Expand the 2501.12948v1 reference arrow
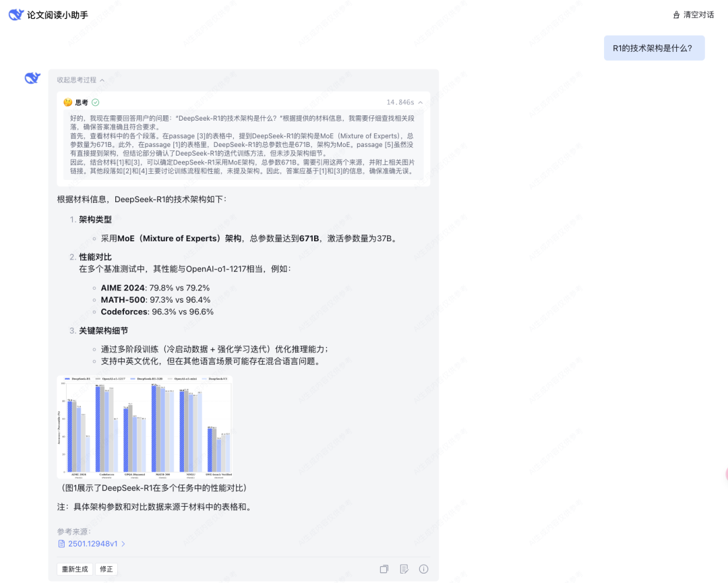The width and height of the screenshot is (728, 583). point(123,544)
